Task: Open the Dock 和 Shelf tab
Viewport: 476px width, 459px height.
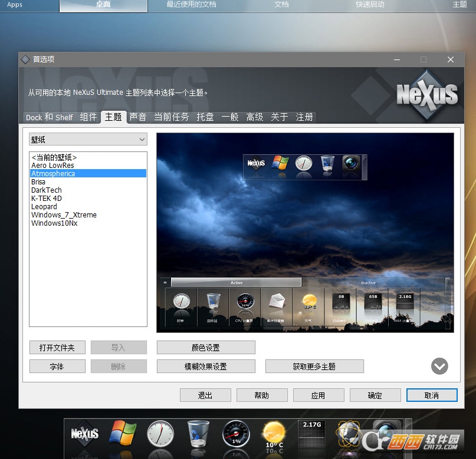Action: pos(49,117)
